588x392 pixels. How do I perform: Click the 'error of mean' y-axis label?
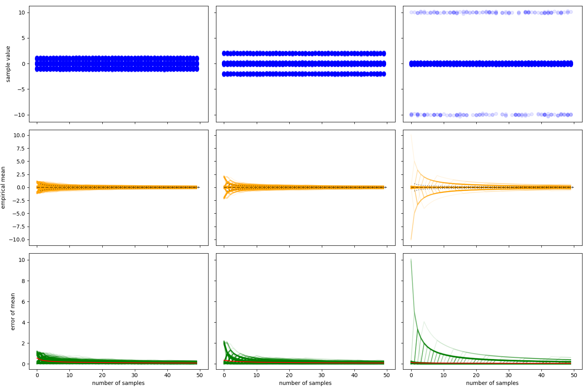coord(13,312)
